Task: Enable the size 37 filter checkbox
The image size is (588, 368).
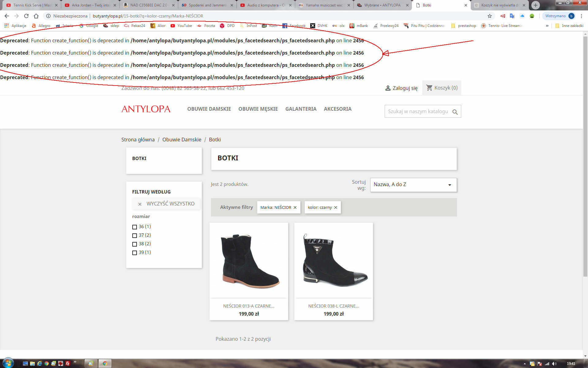Action: pyautogui.click(x=134, y=236)
